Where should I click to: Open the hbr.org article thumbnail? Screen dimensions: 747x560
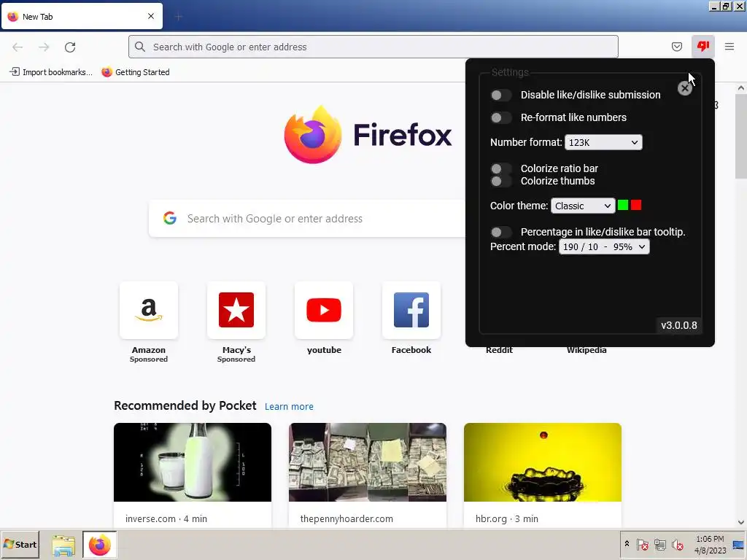click(543, 462)
